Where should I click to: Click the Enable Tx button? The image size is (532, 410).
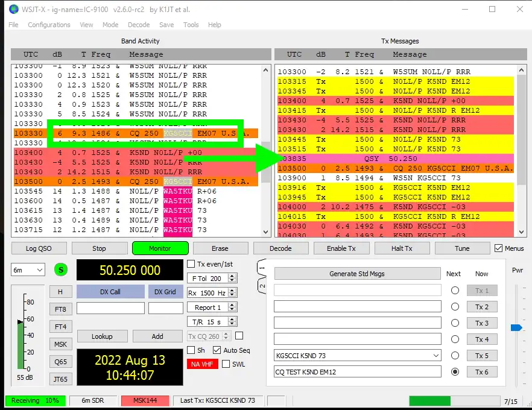coord(341,248)
